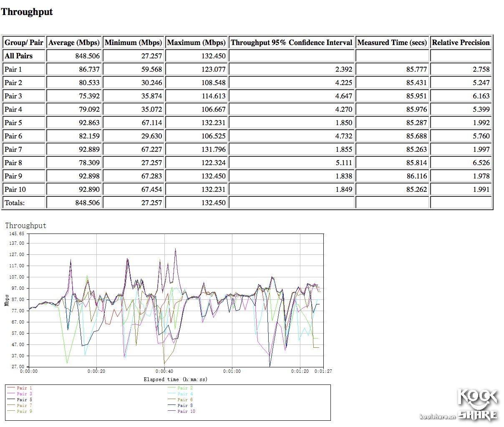Select the Totals row label
The width and height of the screenshot is (504, 427).
[x=15, y=203]
